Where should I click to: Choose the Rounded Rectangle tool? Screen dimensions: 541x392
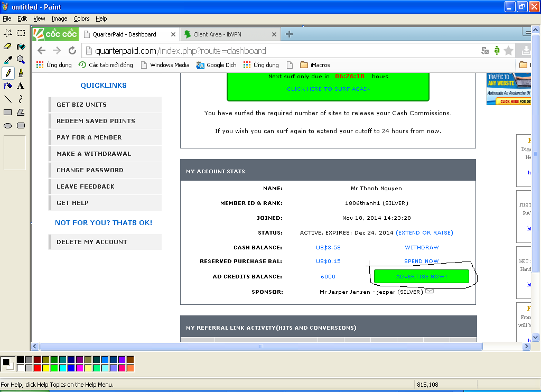[21, 126]
